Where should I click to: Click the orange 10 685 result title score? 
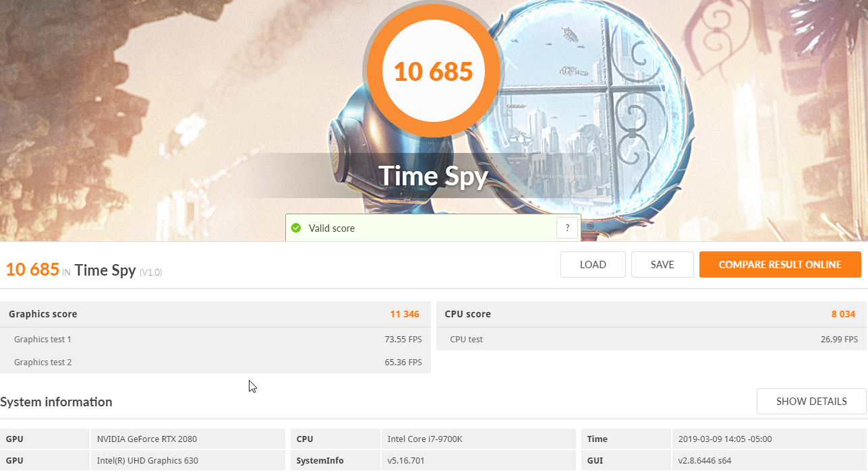coord(32,270)
